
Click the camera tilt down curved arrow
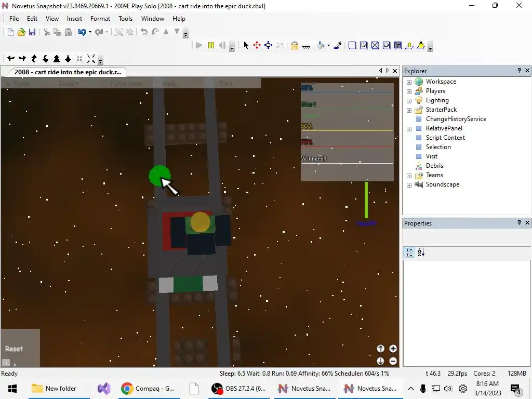click(x=45, y=59)
